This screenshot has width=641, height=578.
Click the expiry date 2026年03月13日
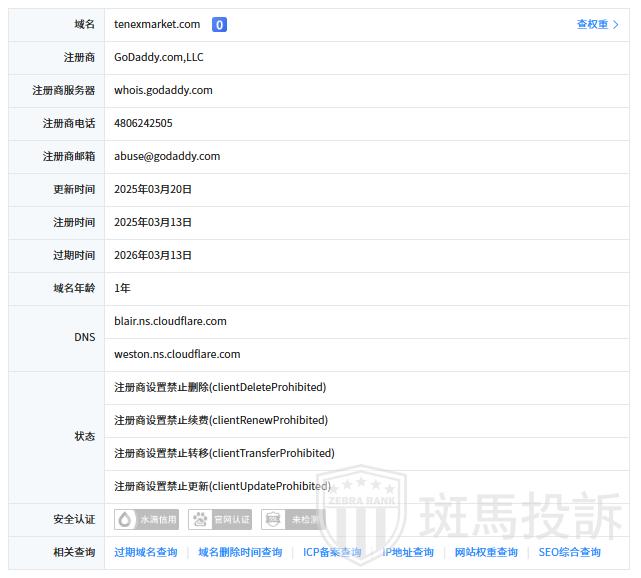(153, 255)
